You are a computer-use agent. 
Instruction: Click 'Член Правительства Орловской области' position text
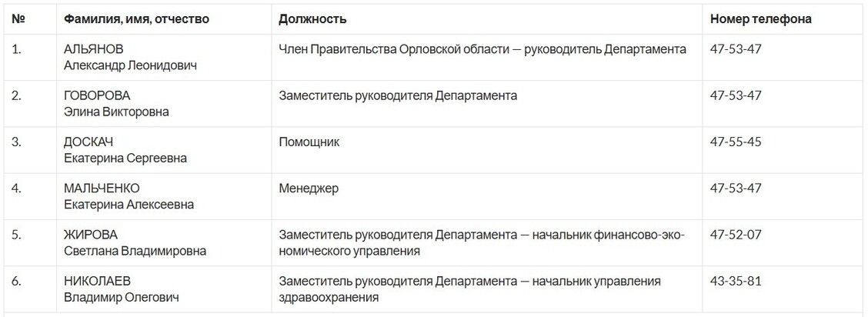[x=393, y=48]
